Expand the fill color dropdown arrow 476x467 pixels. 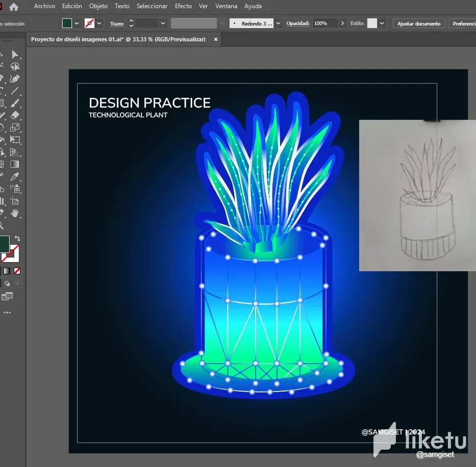pyautogui.click(x=77, y=23)
